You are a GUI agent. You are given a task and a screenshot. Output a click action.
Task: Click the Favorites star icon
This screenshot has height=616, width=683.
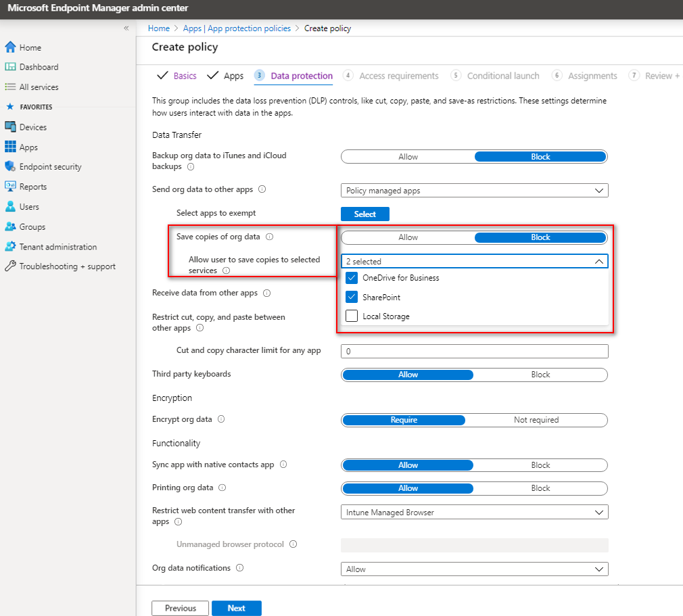(10, 107)
